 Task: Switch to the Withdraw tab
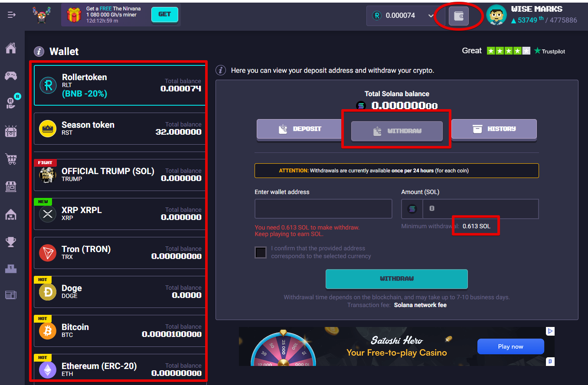pyautogui.click(x=397, y=131)
